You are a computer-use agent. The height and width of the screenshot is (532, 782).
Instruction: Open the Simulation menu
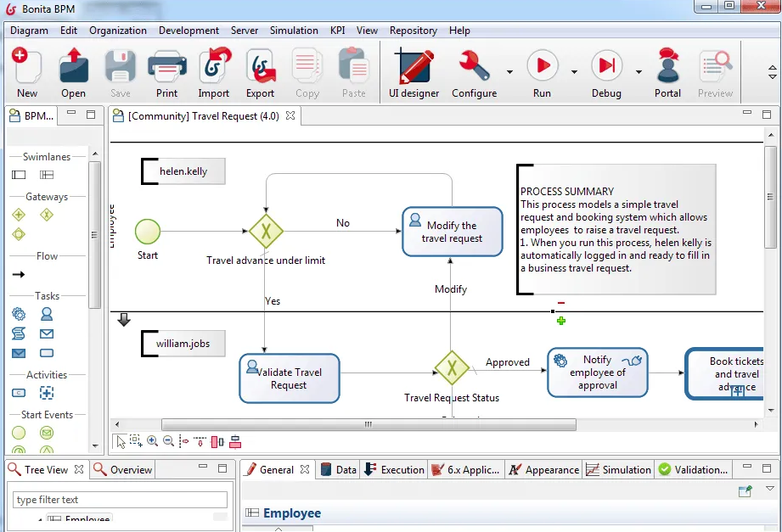(x=294, y=31)
